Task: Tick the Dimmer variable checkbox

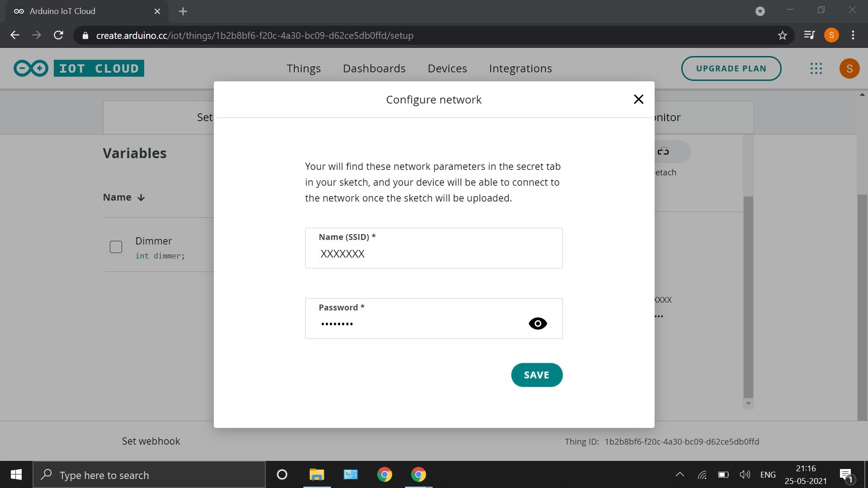Action: [x=116, y=247]
